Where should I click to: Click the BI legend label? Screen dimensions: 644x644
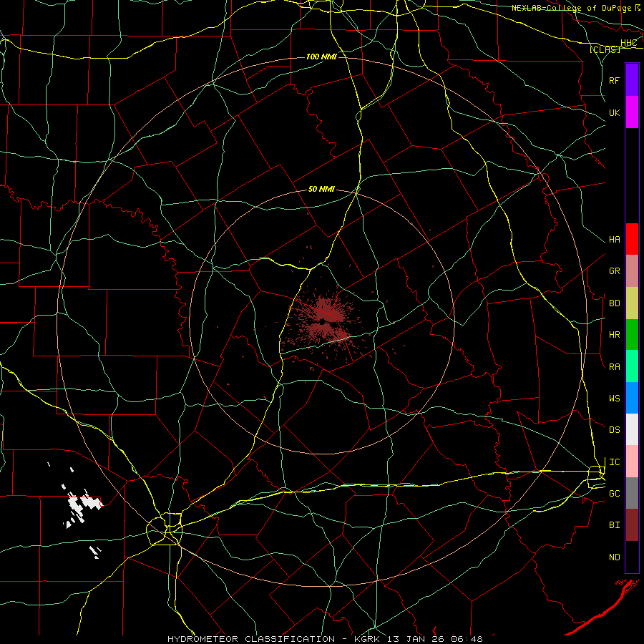(615, 525)
